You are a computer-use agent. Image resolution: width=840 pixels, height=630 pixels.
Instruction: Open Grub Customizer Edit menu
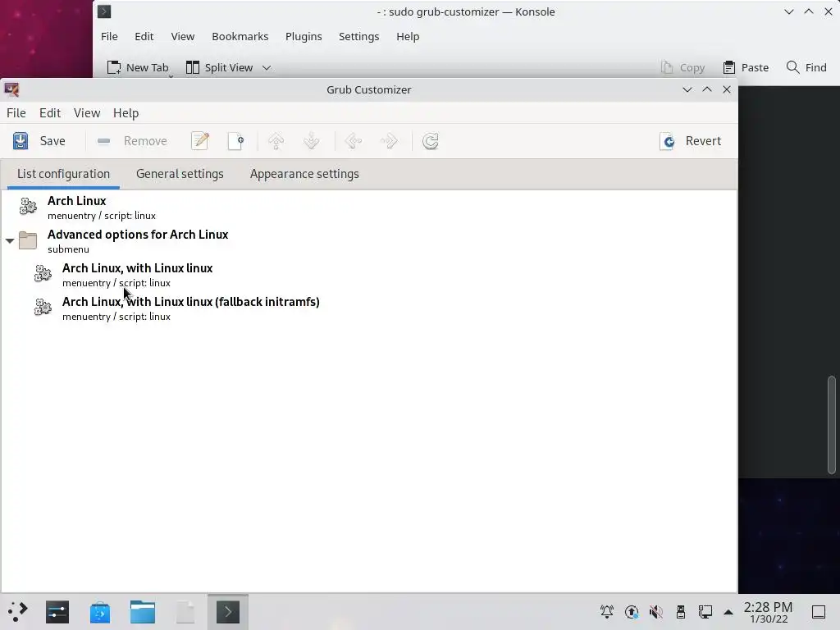pyautogui.click(x=50, y=113)
